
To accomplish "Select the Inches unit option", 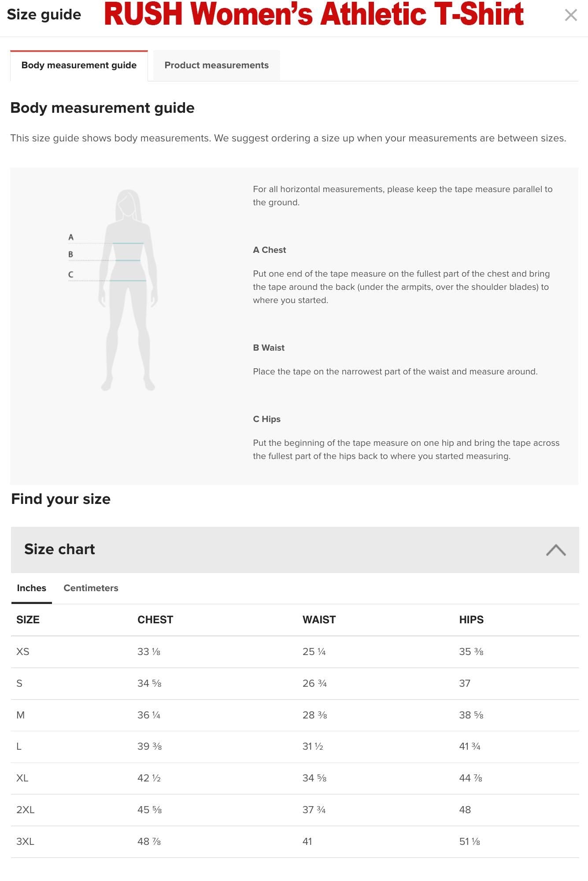I will tap(31, 588).
